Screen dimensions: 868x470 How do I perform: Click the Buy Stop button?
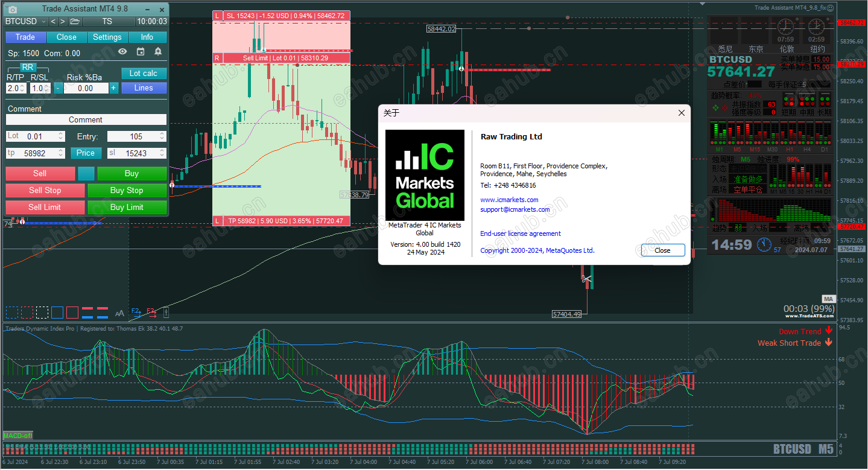(127, 191)
